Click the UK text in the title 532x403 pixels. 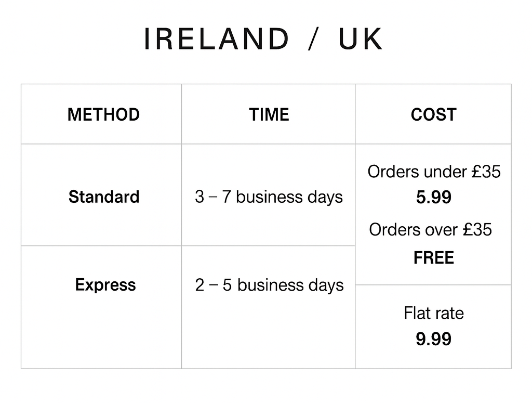[361, 40]
